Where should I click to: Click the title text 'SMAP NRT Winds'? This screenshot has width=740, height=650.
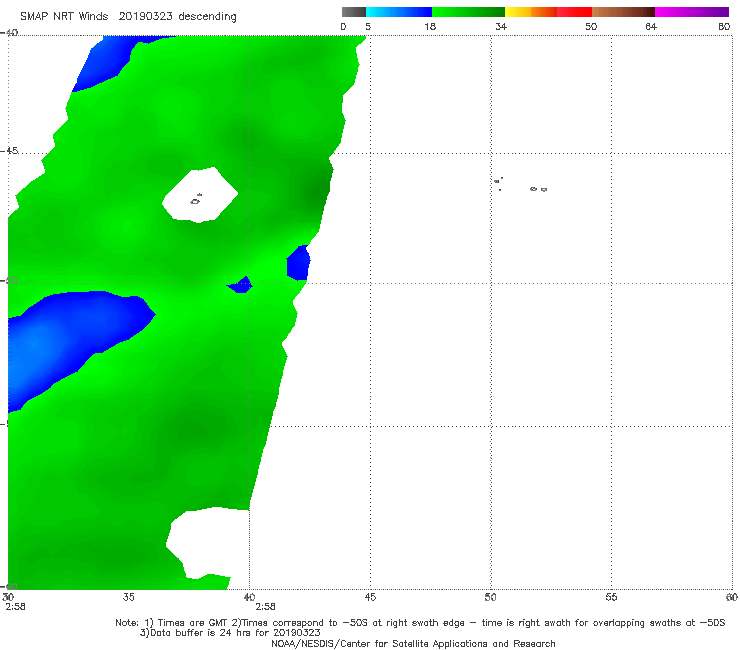[64, 17]
